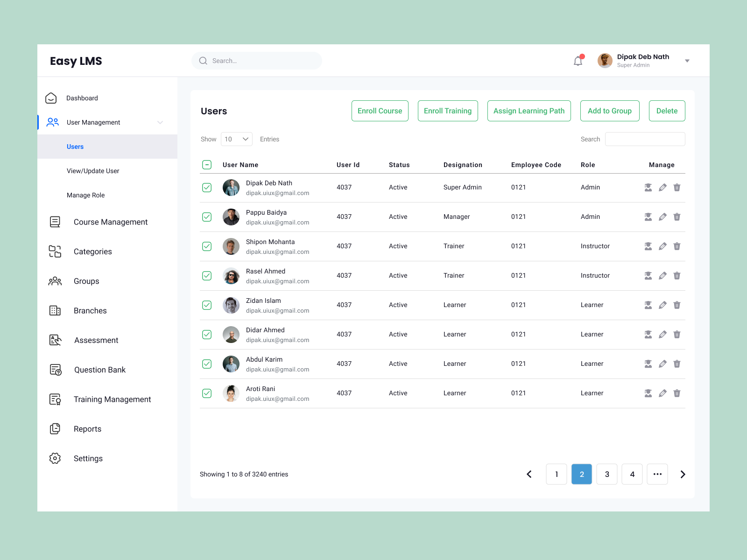The height and width of the screenshot is (560, 747).
Task: Click the enrollment graduation-cap icon for Dipak Deb Nath
Action: (648, 187)
